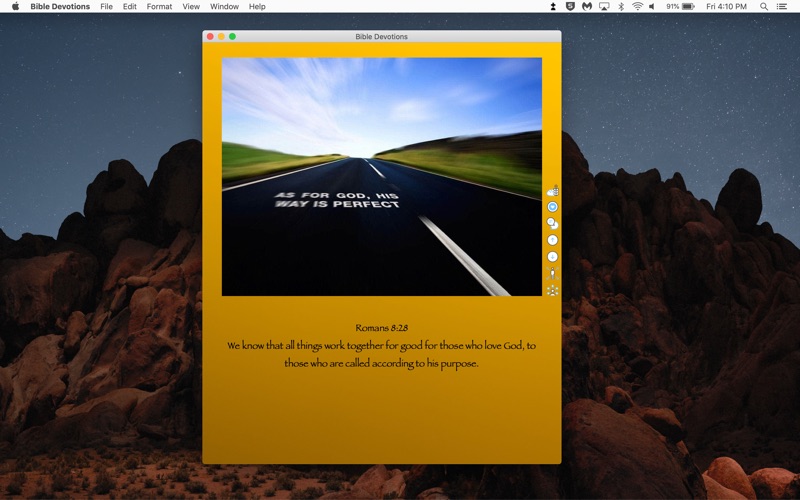800x500 pixels.
Task: Open the Format menu
Action: [x=159, y=7]
